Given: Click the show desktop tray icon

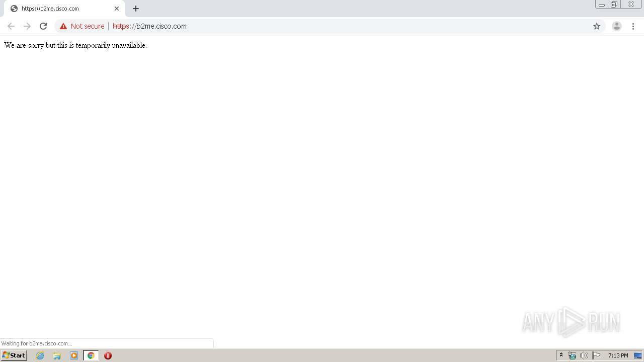Looking at the screenshot, I should tap(638, 355).
